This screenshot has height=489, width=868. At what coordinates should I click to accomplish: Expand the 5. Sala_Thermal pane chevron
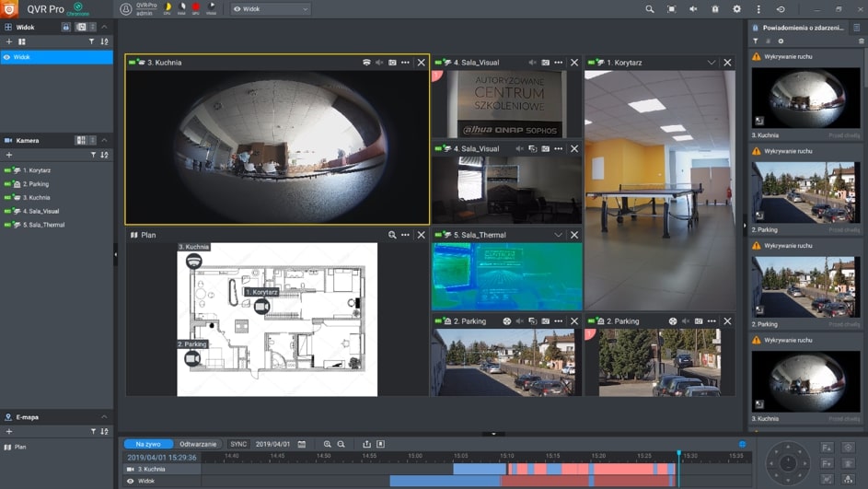tap(558, 235)
